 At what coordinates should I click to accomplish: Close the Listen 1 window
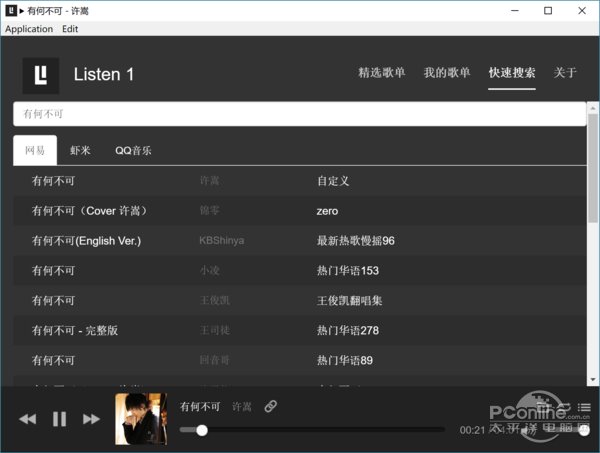click(582, 11)
